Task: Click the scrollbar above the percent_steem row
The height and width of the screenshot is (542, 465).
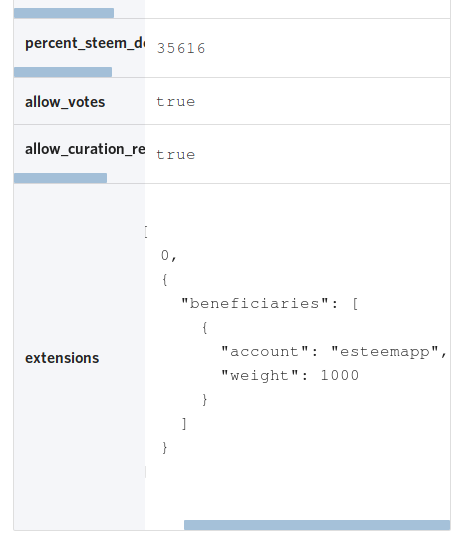Action: pyautogui.click(x=64, y=13)
